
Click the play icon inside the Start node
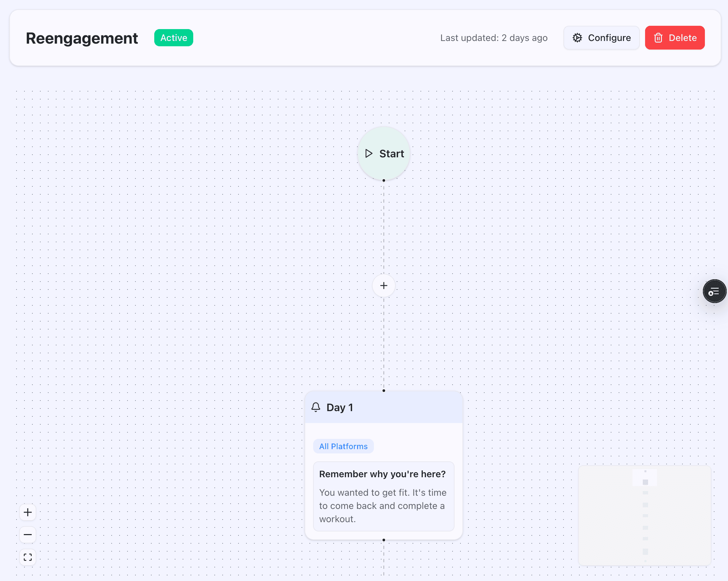[x=369, y=153]
